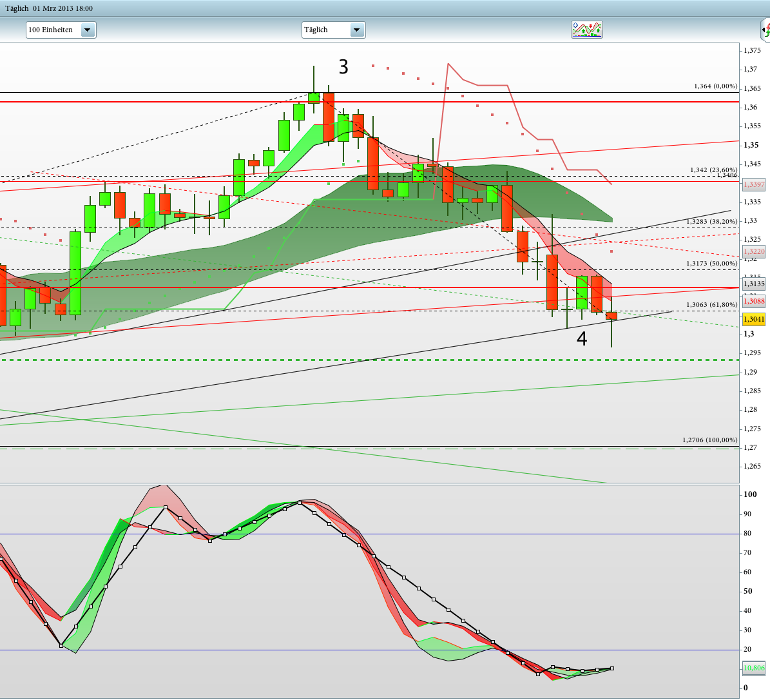Click the '1,364 (0,00%)' Fibonacci label

[715, 86]
